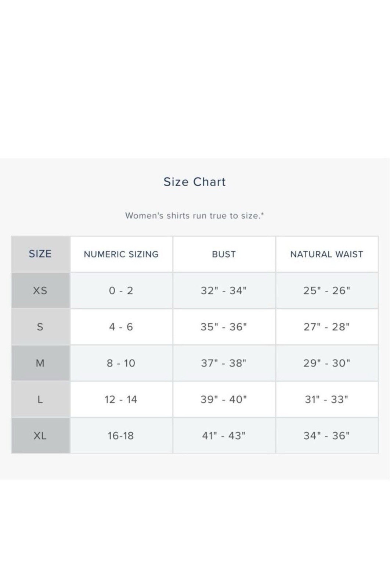Click the Size Chart heading
Screen dimensions: 390x588
click(195, 182)
